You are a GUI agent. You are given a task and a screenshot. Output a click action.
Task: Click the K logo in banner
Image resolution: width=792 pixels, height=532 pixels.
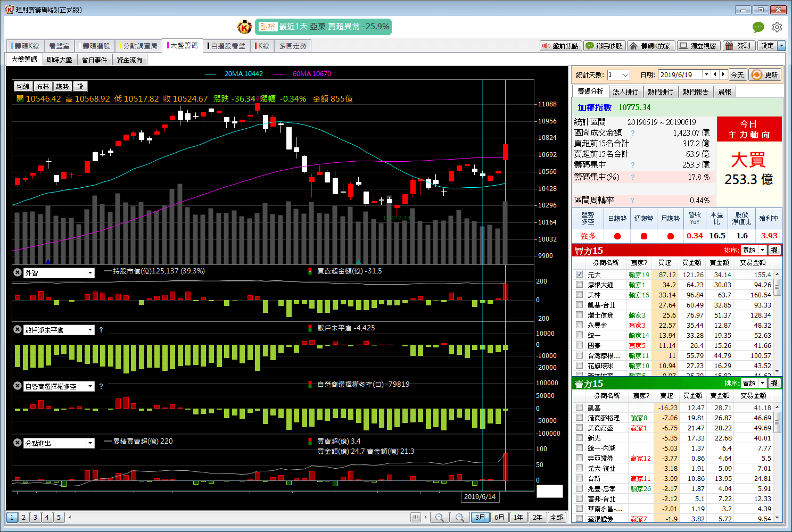click(x=244, y=27)
